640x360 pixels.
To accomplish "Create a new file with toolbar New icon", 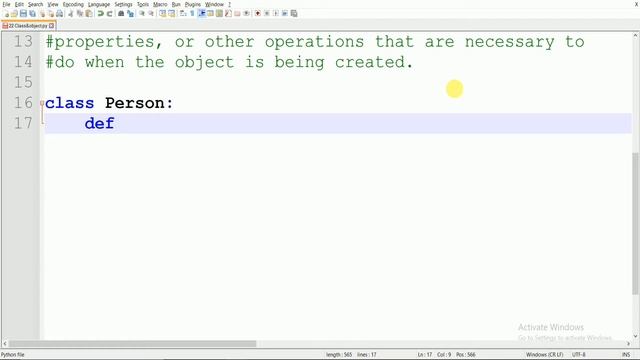I will click(7, 13).
